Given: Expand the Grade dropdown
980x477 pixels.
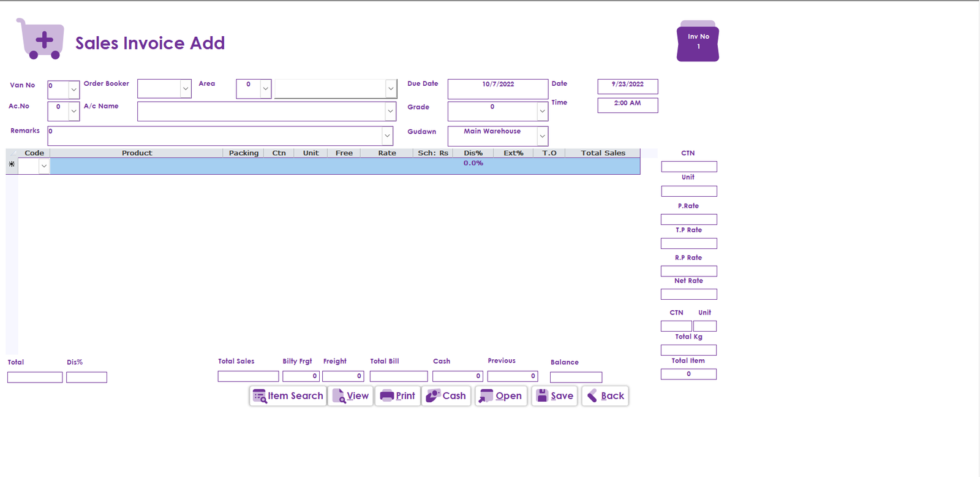Looking at the screenshot, I should coord(542,111).
